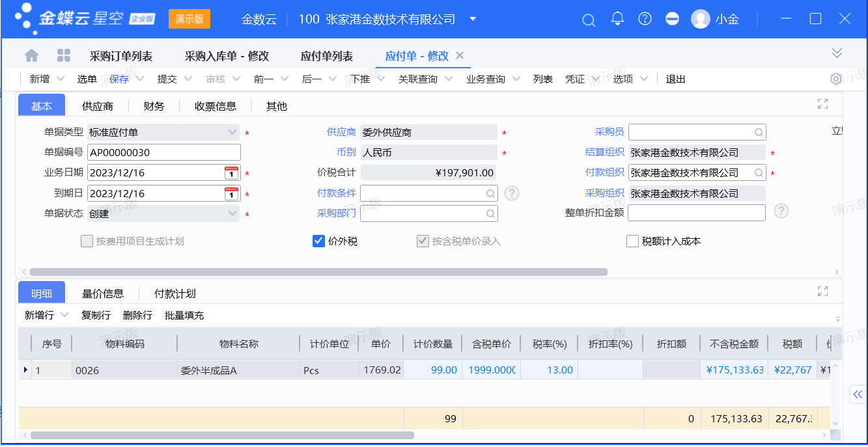Open the 单据类型 combo box

(x=163, y=132)
